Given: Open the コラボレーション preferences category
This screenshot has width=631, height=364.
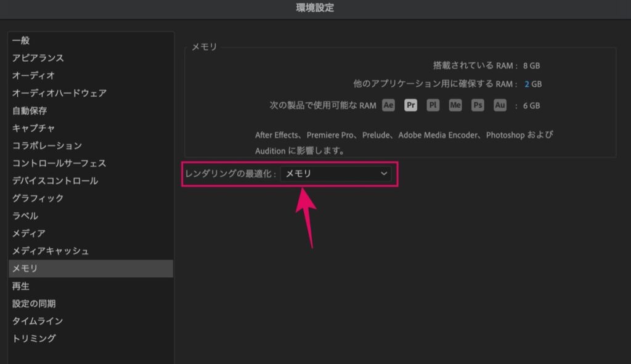Looking at the screenshot, I should tap(91, 145).
